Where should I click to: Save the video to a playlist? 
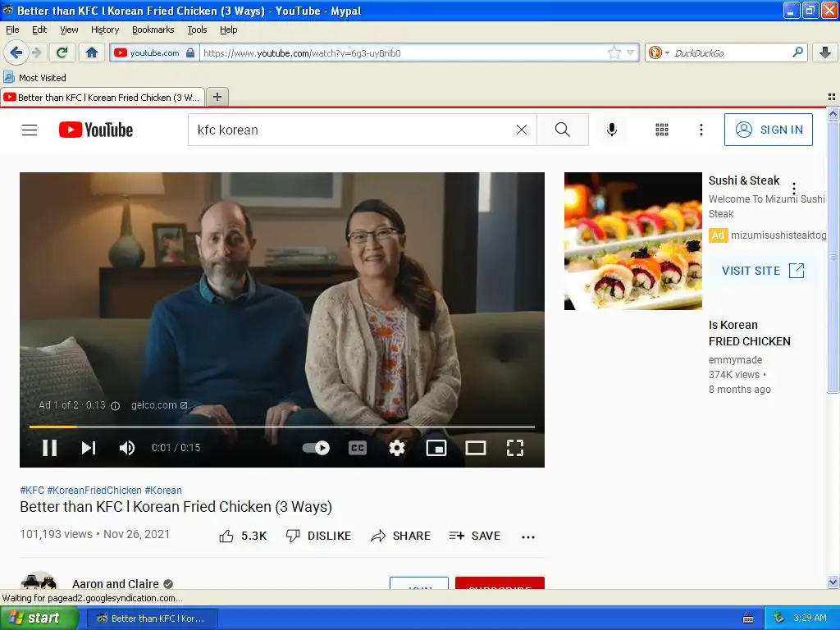[475, 536]
